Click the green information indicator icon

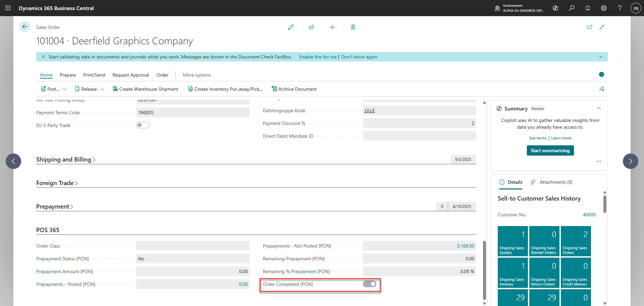(601, 74)
